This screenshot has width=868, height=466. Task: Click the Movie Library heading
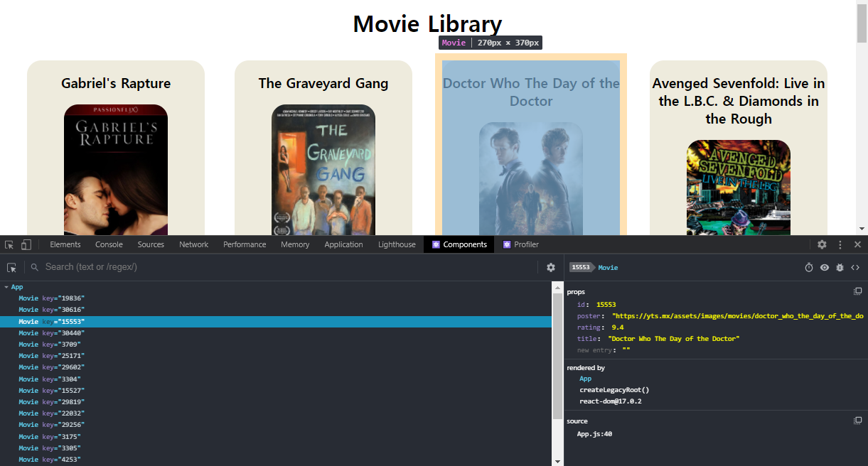coord(428,24)
